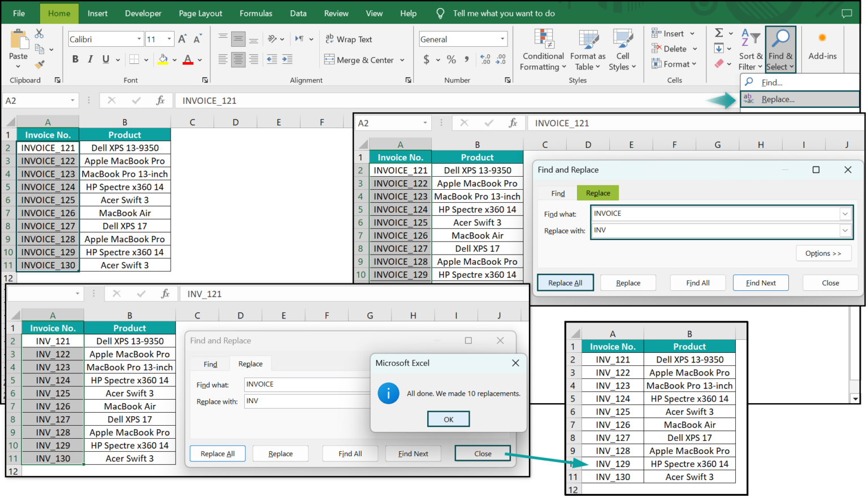Click the Increase Font Size icon

(x=182, y=39)
